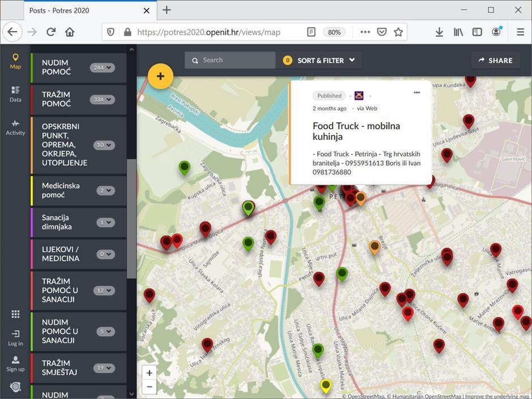The image size is (532, 399).
Task: Expand the NUDIM POMOĆ 244 count dropdown
Action: pos(102,68)
